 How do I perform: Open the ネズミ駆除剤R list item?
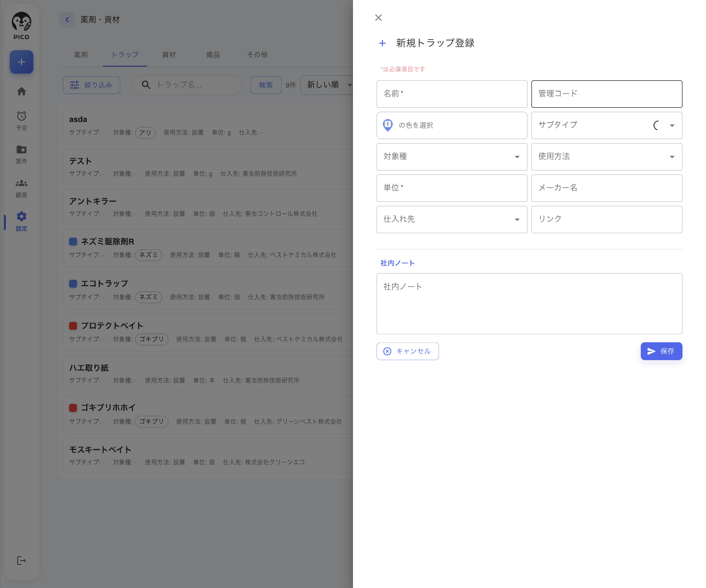coord(208,248)
